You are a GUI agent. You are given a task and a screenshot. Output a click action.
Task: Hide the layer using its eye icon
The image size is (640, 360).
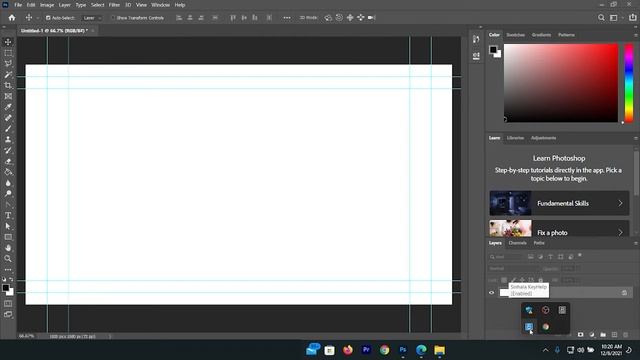click(x=491, y=293)
